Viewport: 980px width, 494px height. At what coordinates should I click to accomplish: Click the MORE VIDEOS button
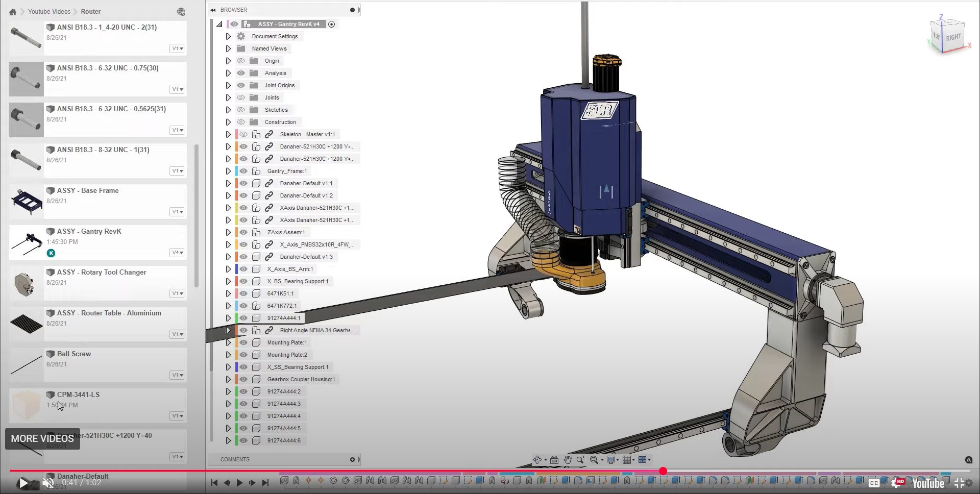(42, 438)
